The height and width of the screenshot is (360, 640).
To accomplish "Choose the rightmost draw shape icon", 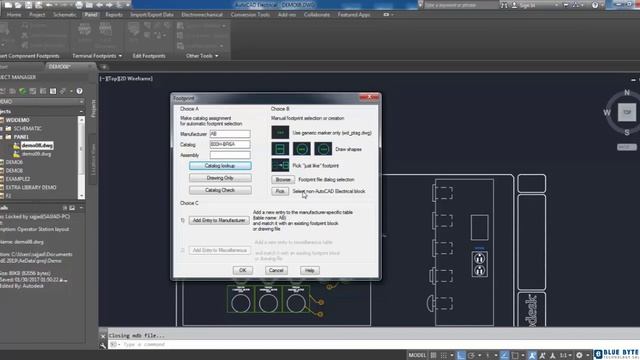I will [x=323, y=149].
